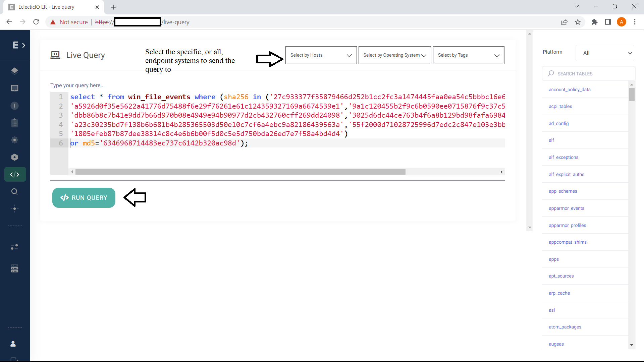
Task: Open the alerts icon in the sidebar
Action: [x=15, y=106]
